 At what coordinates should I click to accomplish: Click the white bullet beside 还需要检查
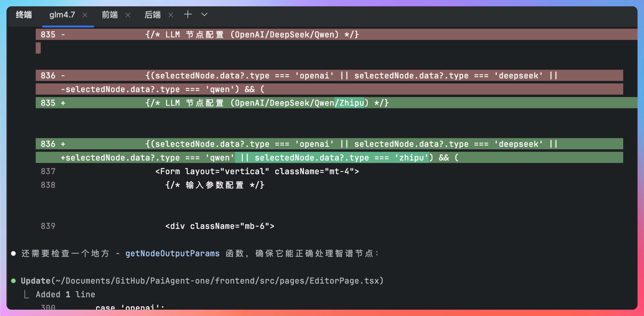[x=14, y=254]
